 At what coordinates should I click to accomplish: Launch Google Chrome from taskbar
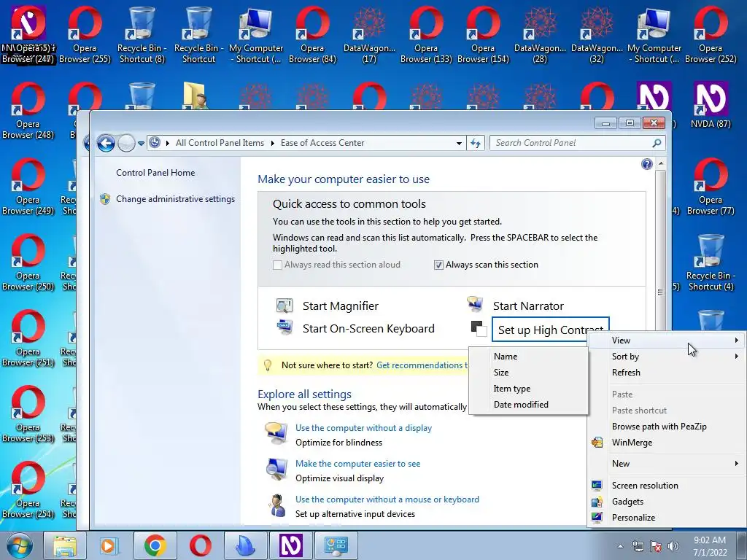(155, 545)
